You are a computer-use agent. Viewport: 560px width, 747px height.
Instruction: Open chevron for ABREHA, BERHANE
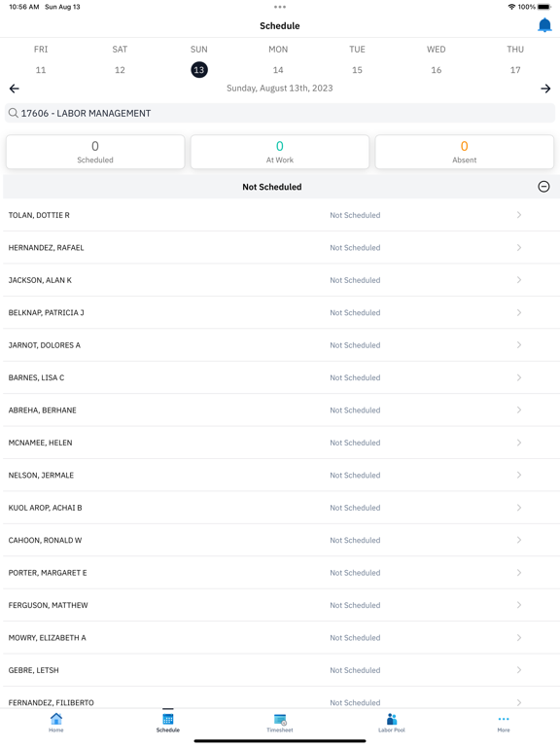pos(519,409)
